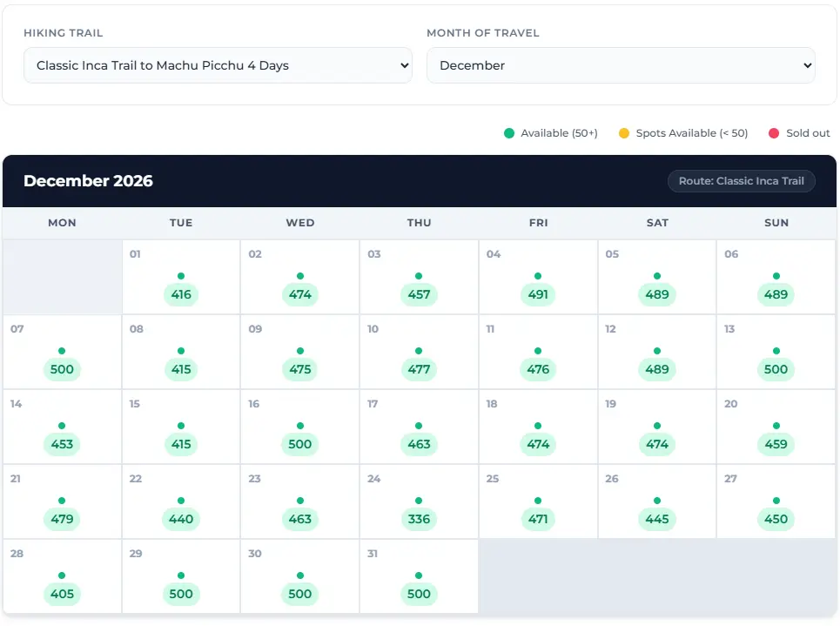The height and width of the screenshot is (626, 840).
Task: Click the 450 availability badge
Action: point(776,519)
